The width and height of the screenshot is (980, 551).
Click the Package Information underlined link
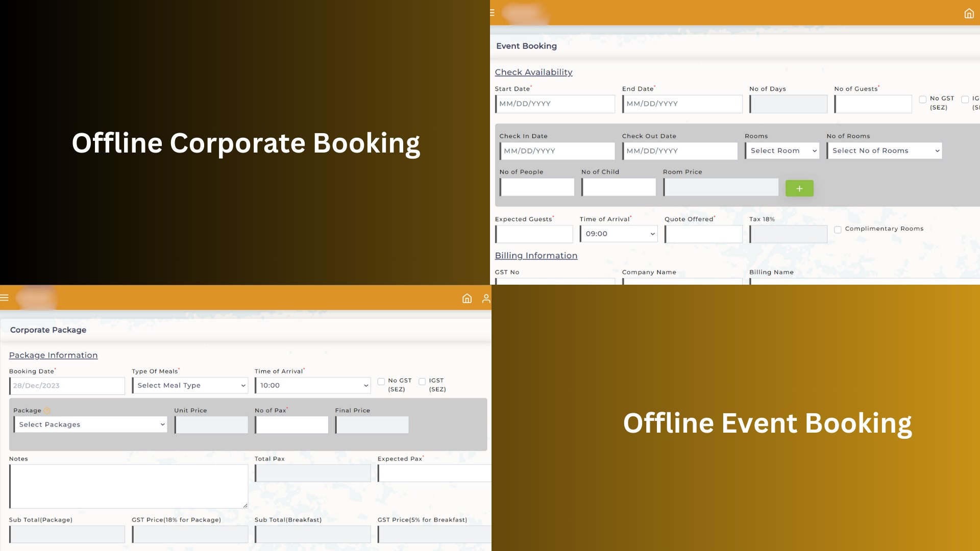[x=53, y=355]
